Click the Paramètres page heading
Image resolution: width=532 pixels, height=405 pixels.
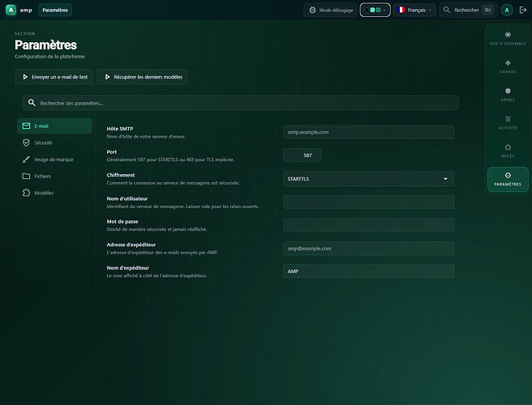(45, 45)
